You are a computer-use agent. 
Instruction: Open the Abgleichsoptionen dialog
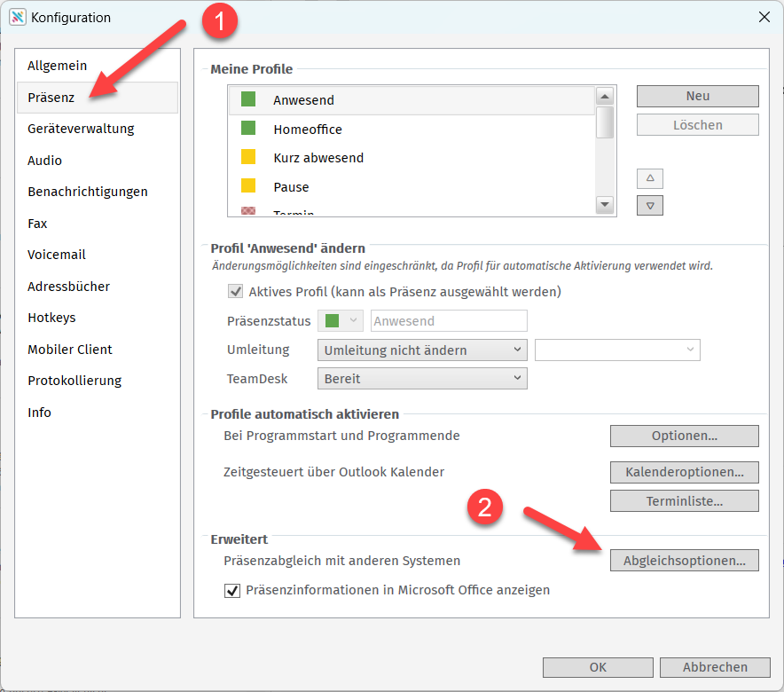coord(684,561)
